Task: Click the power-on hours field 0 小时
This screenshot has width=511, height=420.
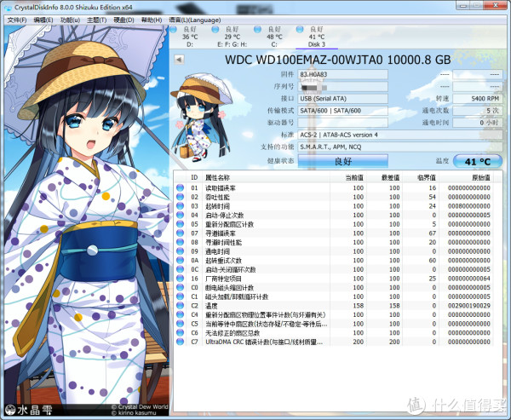Action: (x=478, y=123)
